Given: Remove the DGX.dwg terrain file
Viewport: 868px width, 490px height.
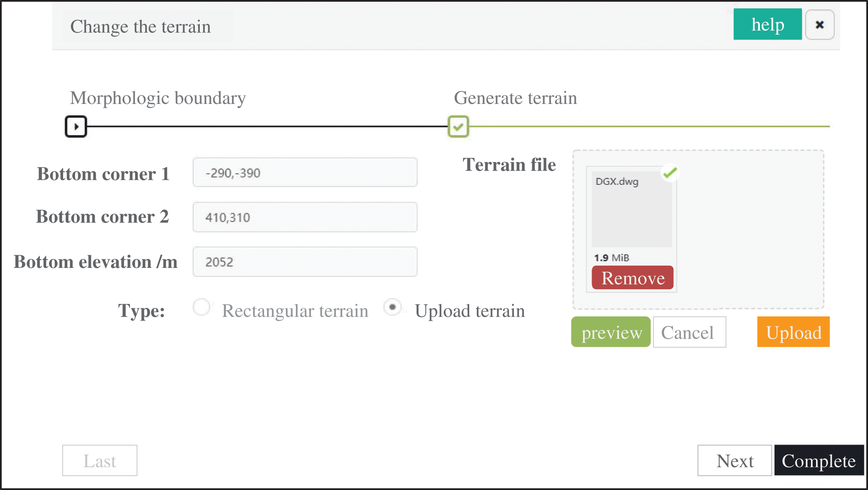Looking at the screenshot, I should pyautogui.click(x=632, y=278).
